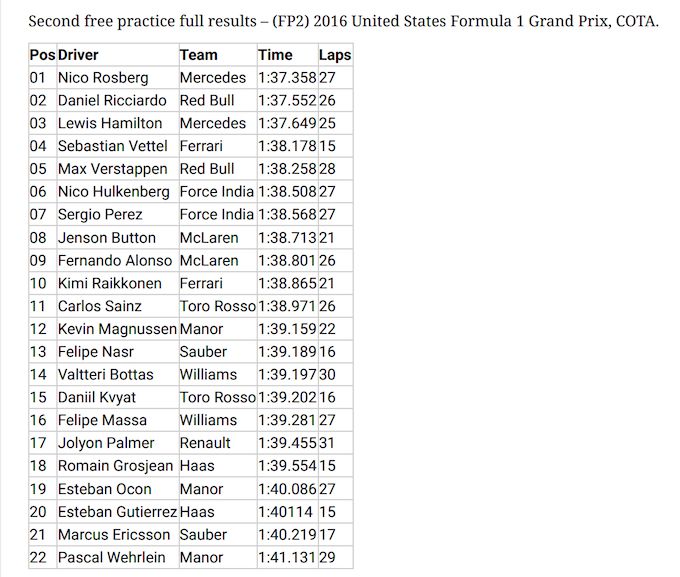Click the Team column header
The height and width of the screenshot is (577, 680).
coord(199,55)
